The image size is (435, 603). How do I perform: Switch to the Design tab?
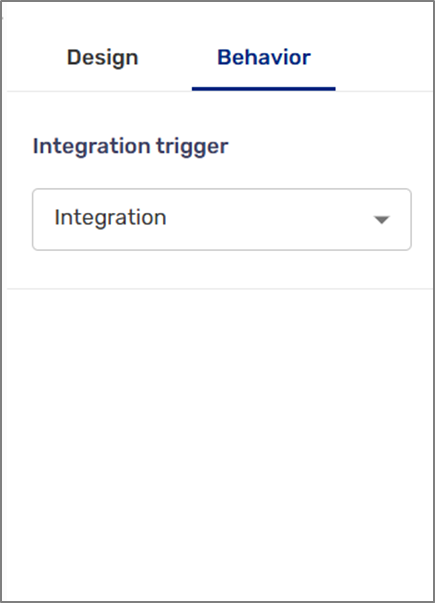102,58
